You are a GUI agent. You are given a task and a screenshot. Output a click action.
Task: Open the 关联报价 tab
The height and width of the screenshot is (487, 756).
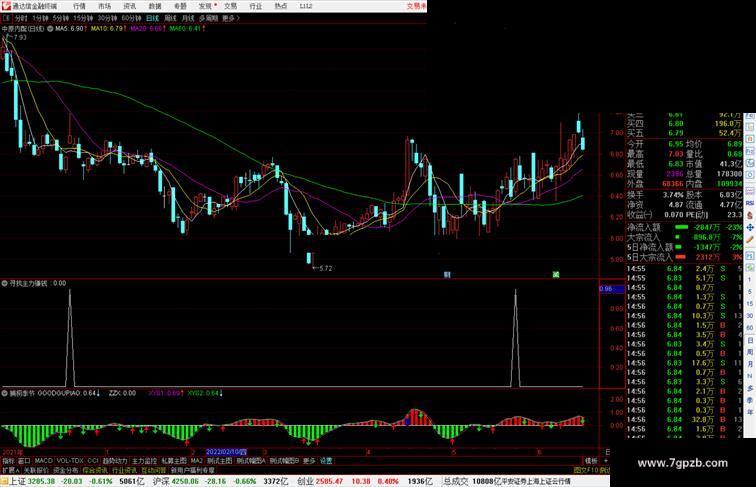[36, 470]
